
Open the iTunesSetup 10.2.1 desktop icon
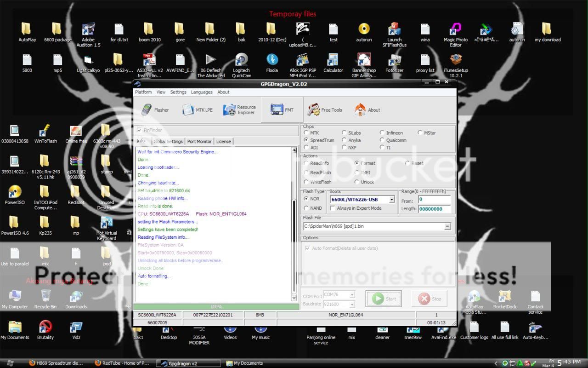pyautogui.click(x=456, y=66)
